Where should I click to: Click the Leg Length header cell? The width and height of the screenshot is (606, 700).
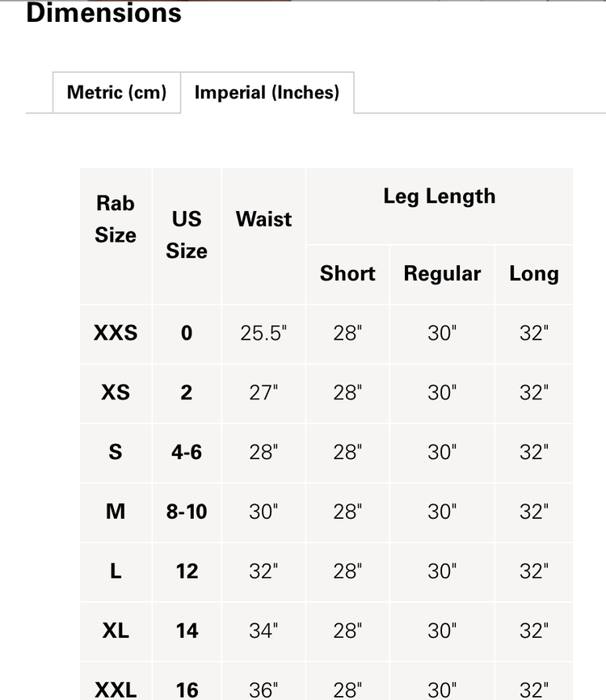tap(440, 196)
